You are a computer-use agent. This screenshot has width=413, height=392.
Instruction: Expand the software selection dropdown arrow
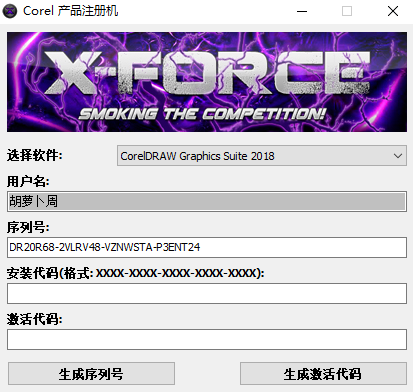(398, 156)
